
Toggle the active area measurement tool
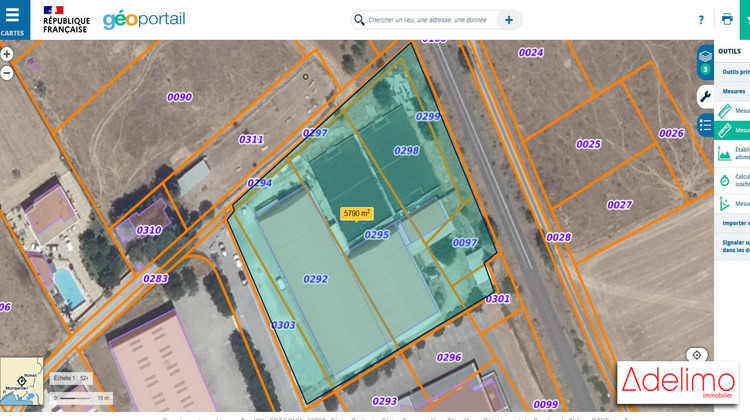pos(726,130)
